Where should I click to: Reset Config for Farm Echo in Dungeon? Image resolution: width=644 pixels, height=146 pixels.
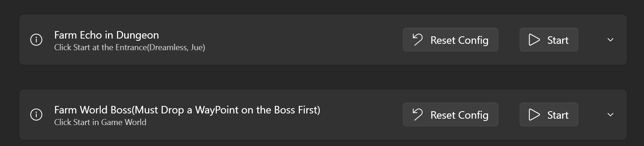pos(451,40)
